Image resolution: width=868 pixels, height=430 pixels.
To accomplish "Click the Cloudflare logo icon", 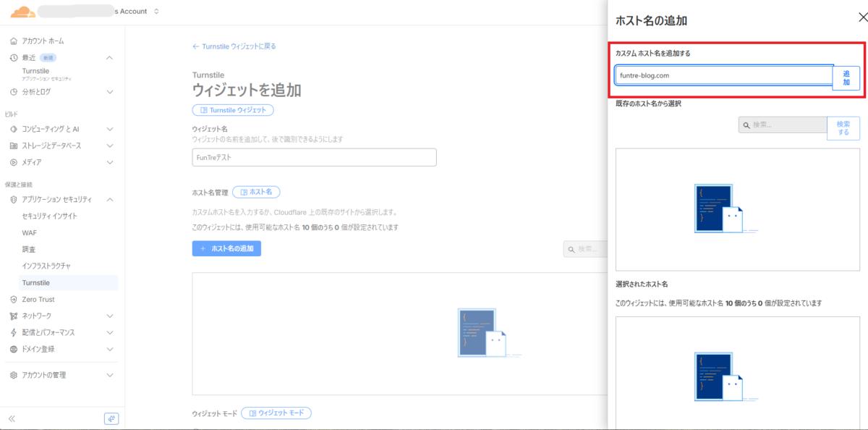I will [x=23, y=12].
